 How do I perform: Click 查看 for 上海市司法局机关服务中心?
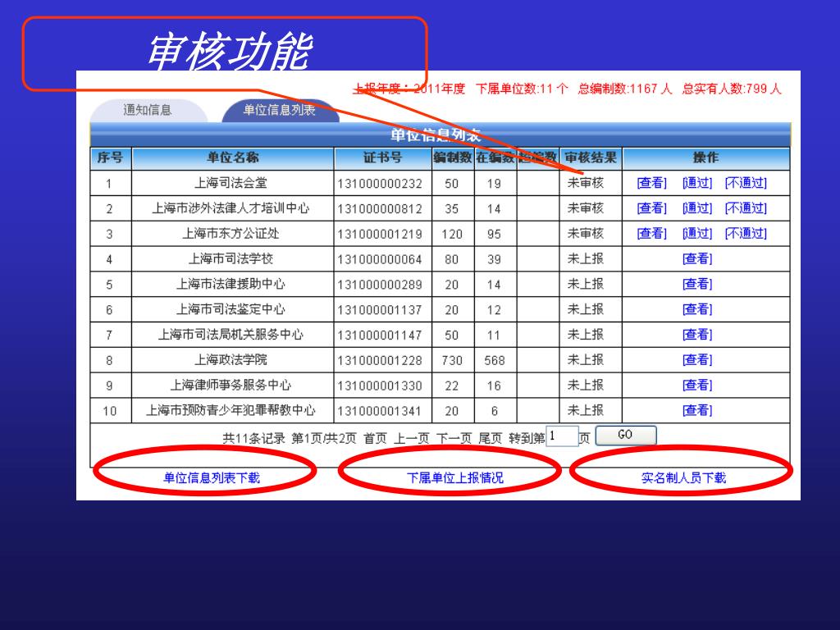tap(697, 335)
